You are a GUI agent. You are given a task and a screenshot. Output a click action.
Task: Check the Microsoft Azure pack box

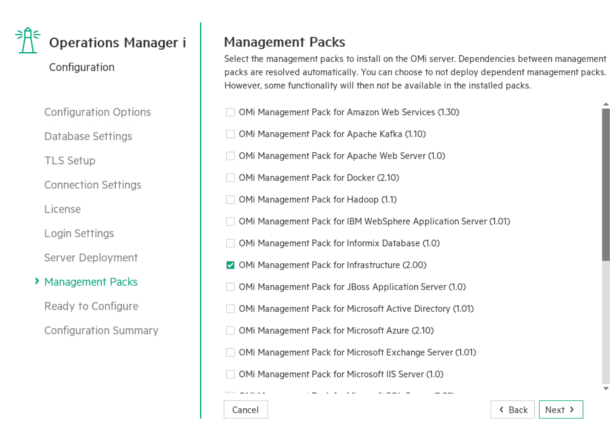click(x=230, y=330)
